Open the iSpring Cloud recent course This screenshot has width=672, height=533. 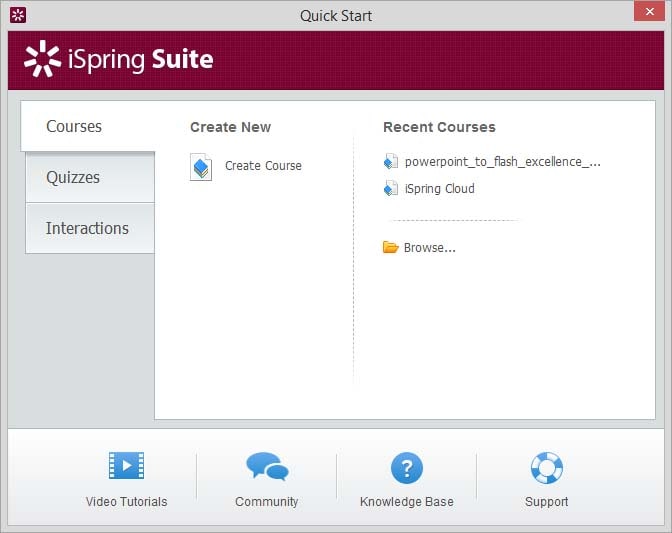[440, 188]
